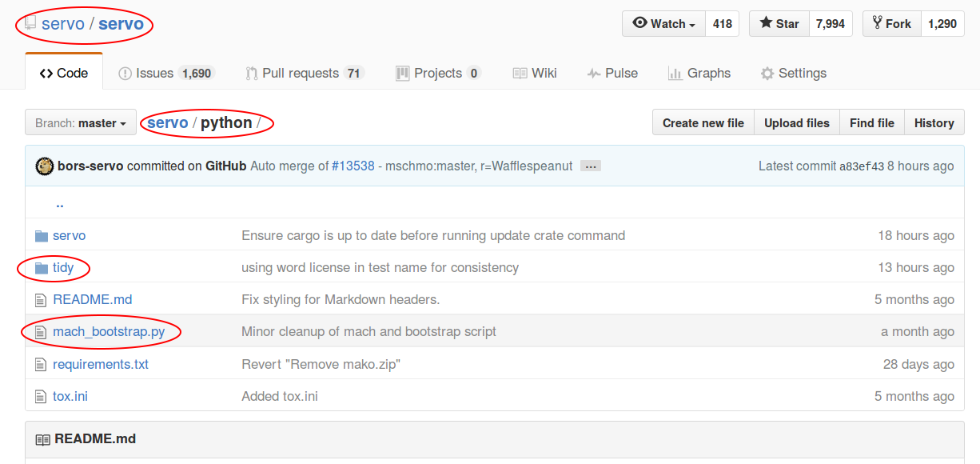
Task: Open the Projects tab
Action: click(438, 73)
